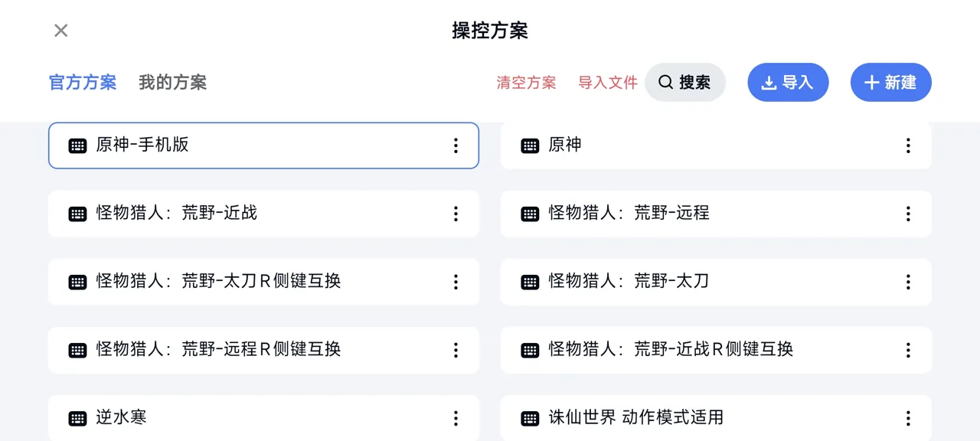
Task: Switch to the 我的方案 tab
Action: coord(172,82)
